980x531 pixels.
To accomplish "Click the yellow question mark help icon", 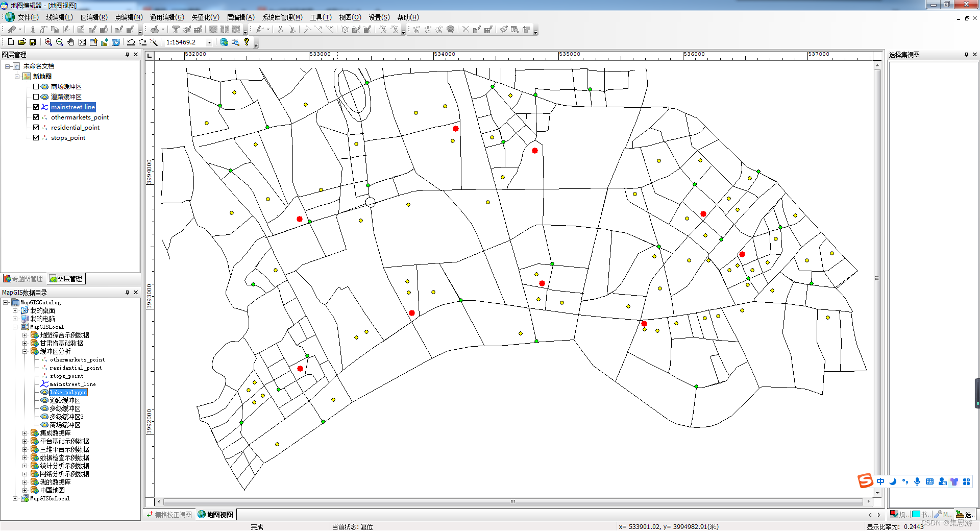I will click(x=247, y=42).
